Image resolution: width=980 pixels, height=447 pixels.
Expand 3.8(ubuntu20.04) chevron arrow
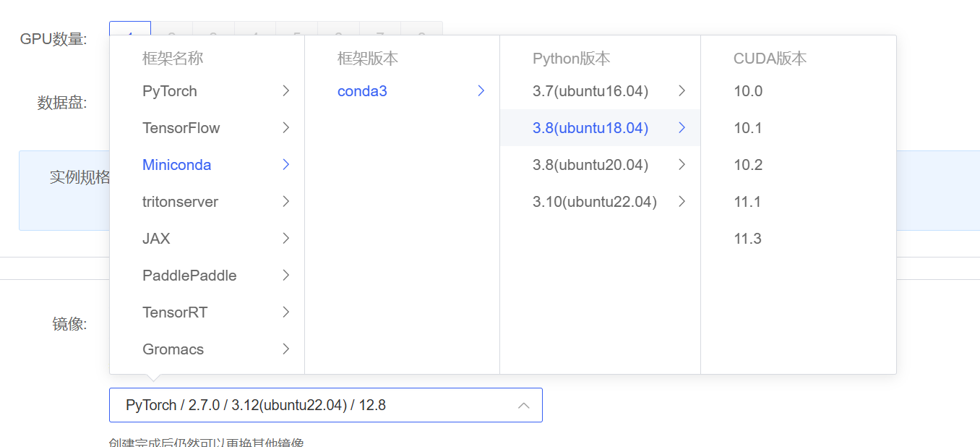click(682, 165)
